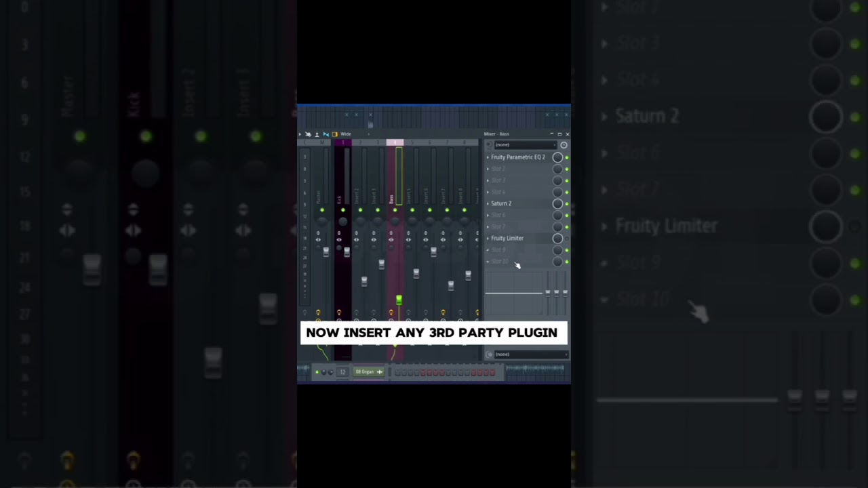Toggle the green LED left of 08 Organ channel
The height and width of the screenshot is (488, 868).
(x=317, y=371)
